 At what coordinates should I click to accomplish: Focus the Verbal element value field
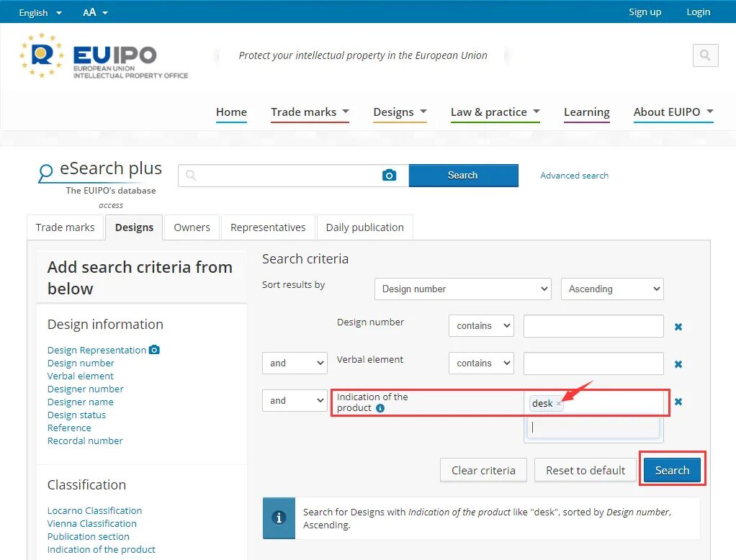tap(593, 363)
